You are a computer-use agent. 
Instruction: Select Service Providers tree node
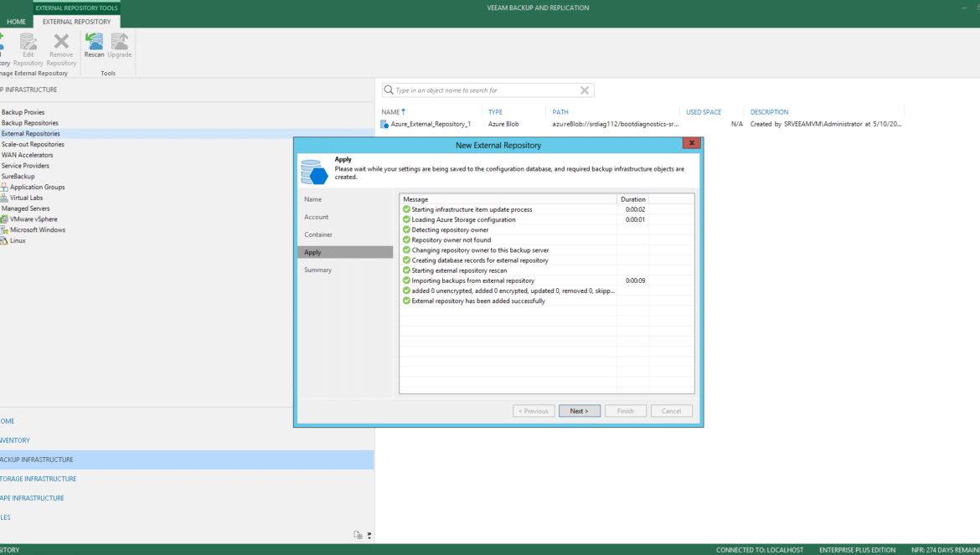point(25,165)
